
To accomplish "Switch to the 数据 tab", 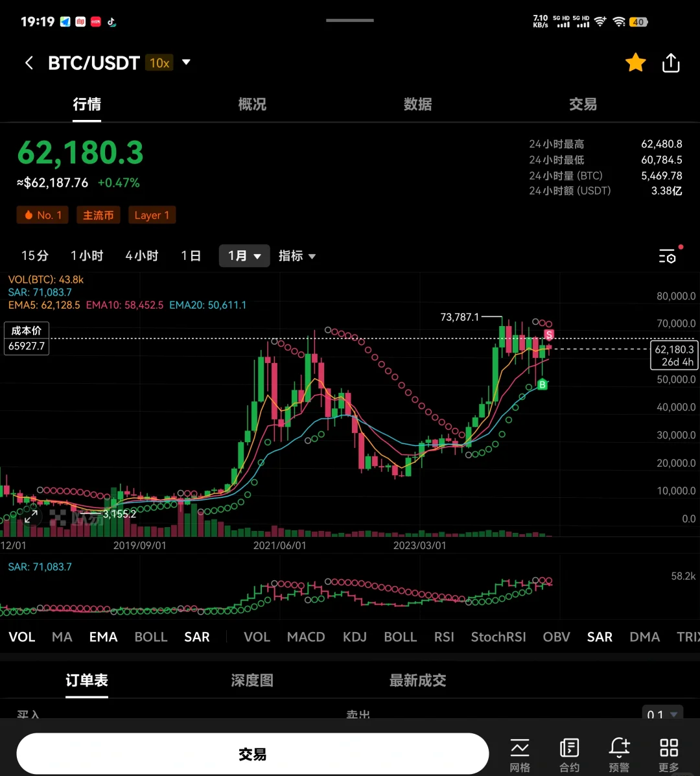I will tap(417, 104).
